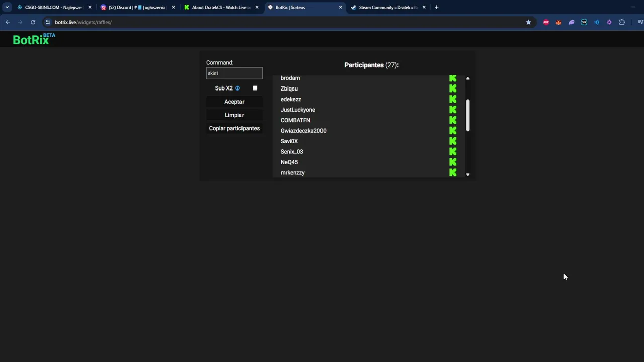Click the BotRix BETA logo

point(34,39)
